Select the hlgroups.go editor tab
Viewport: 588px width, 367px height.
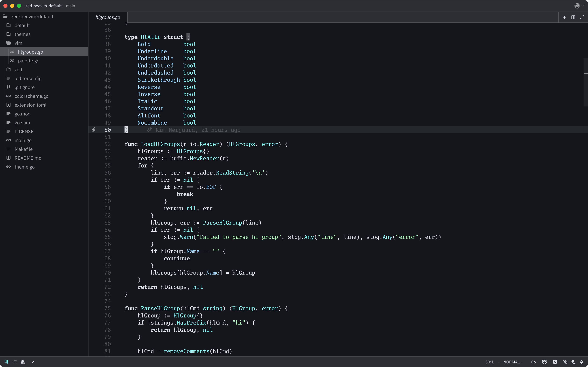pos(108,17)
